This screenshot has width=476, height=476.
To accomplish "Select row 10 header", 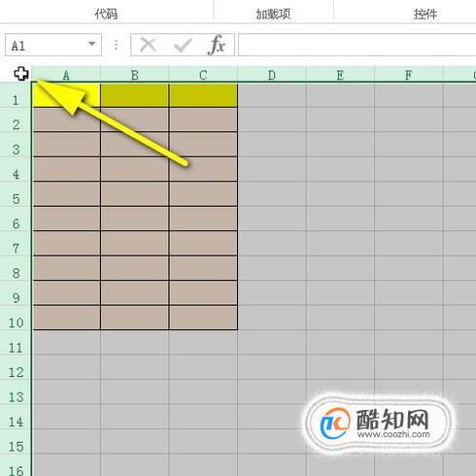I will (x=16, y=319).
